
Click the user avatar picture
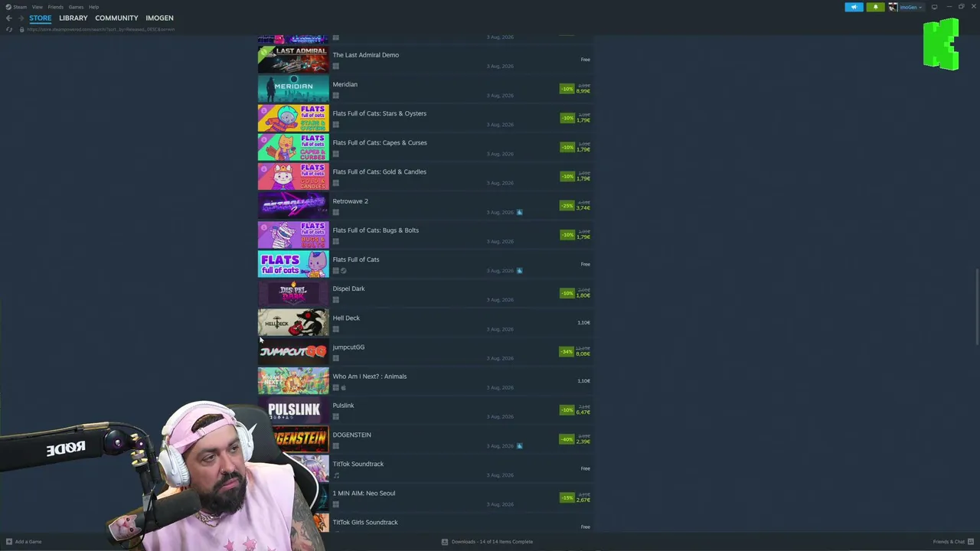893,7
